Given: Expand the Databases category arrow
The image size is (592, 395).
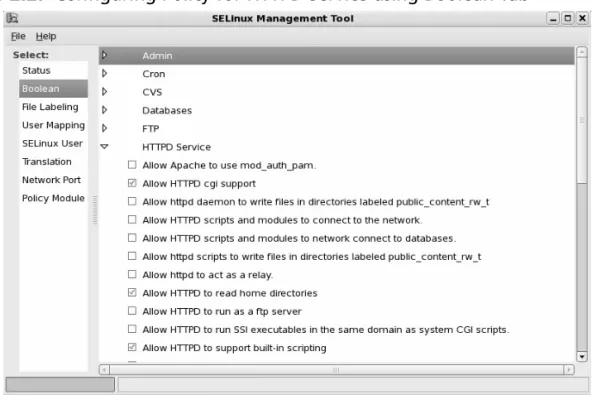Looking at the screenshot, I should [105, 110].
